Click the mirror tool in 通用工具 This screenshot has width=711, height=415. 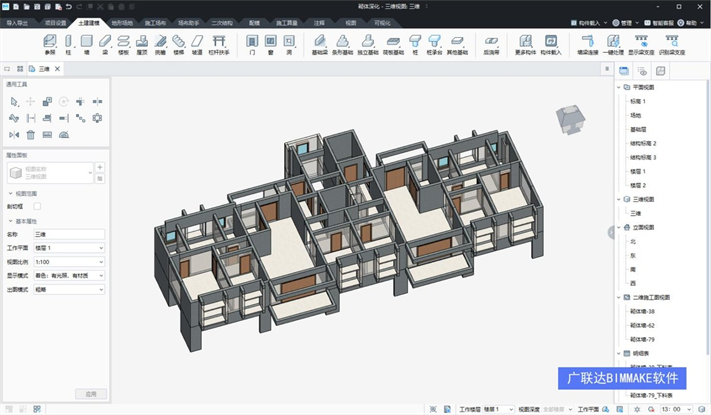(14, 135)
